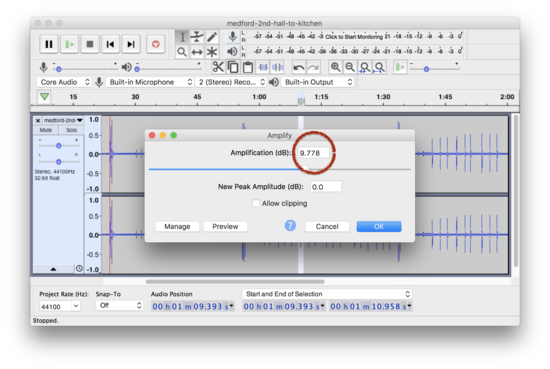This screenshot has width=550, height=369.
Task: Choose the Multi-Tool asterisk icon
Action: 212,52
